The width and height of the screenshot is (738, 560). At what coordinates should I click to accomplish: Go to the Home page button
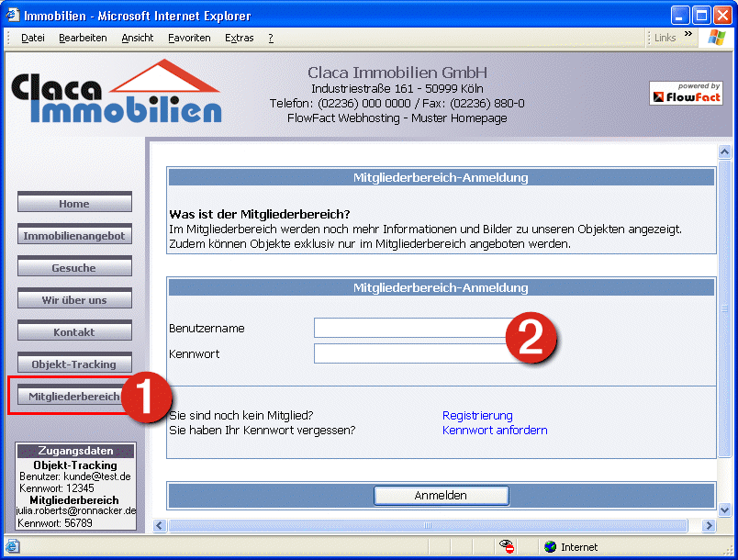(74, 203)
